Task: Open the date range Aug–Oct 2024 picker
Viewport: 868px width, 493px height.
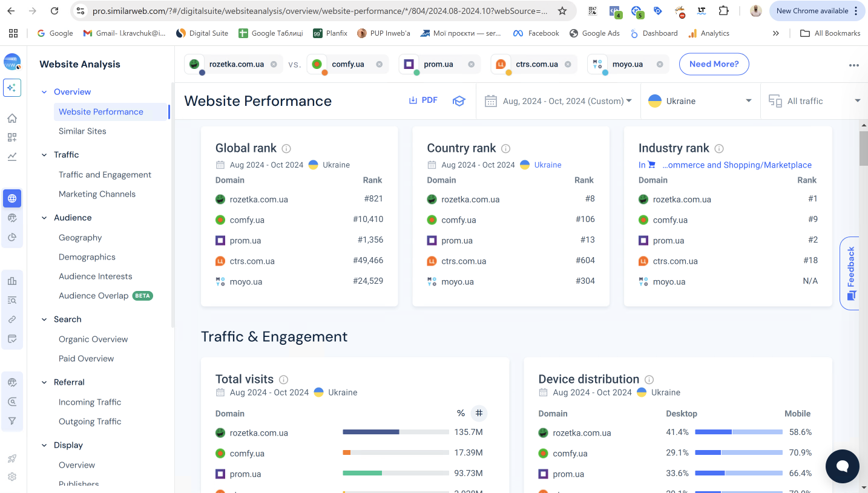Action: tap(558, 101)
